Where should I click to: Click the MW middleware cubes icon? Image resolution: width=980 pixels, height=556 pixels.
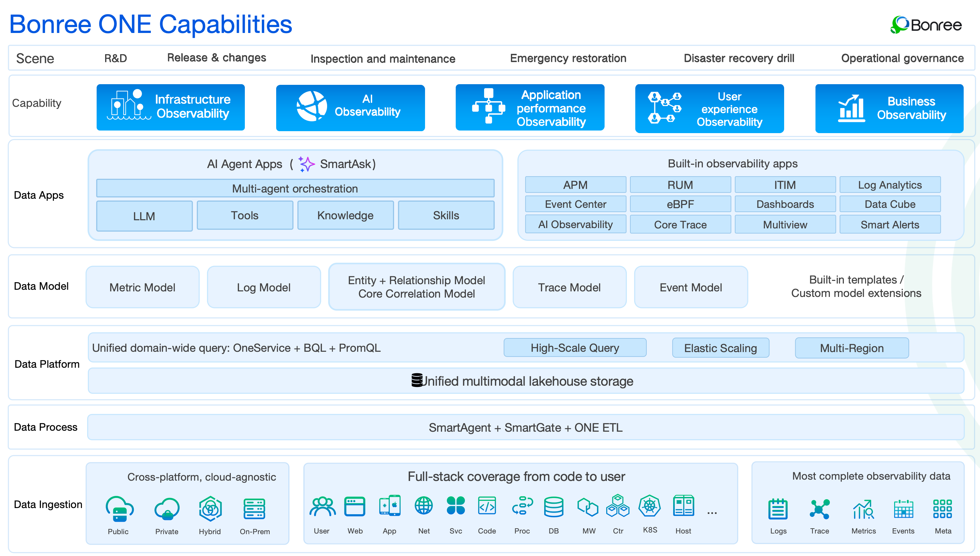click(588, 506)
